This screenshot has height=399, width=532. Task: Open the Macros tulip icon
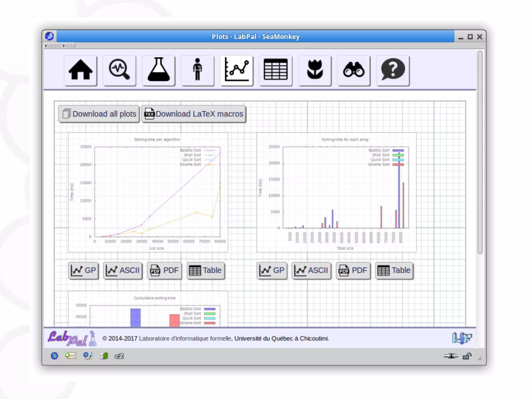click(315, 70)
